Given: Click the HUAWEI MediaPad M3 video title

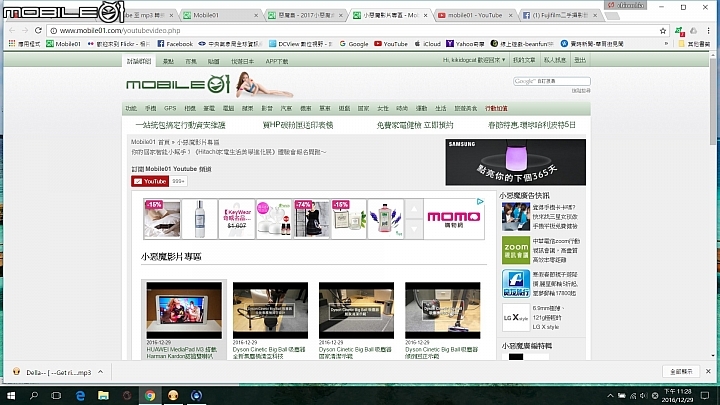Looking at the screenshot, I should (x=182, y=353).
